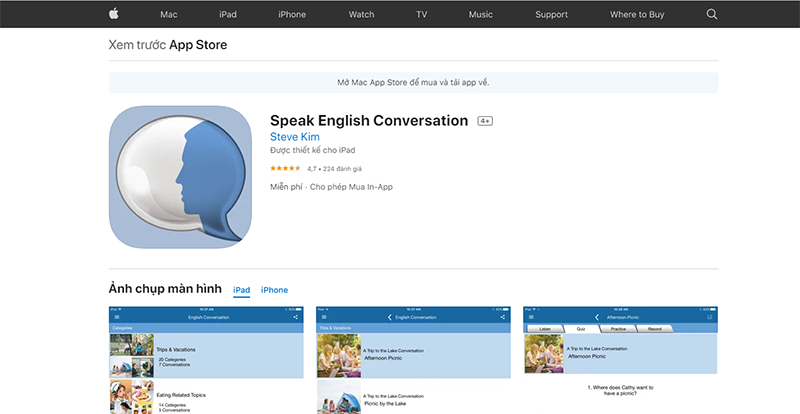Click the Ảnh chụp màn hình heading

coord(165,289)
